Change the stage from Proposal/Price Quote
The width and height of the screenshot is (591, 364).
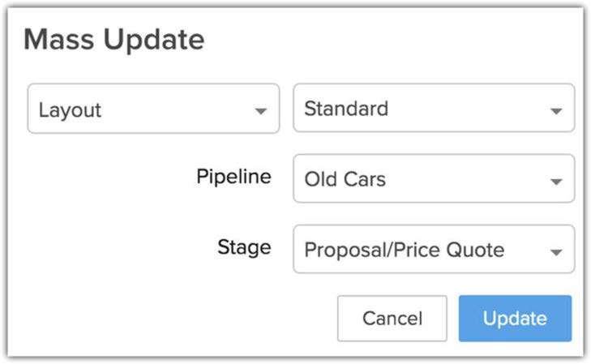[x=433, y=250]
